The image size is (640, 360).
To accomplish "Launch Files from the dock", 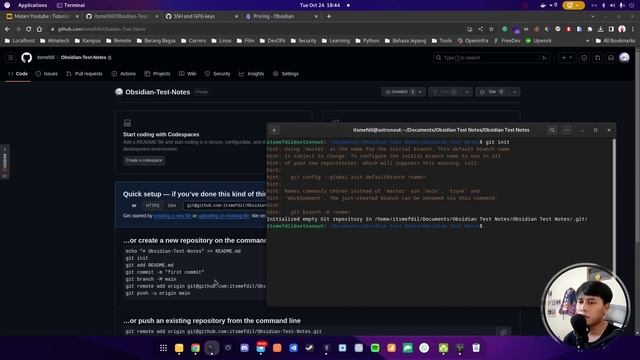I will coord(179,348).
